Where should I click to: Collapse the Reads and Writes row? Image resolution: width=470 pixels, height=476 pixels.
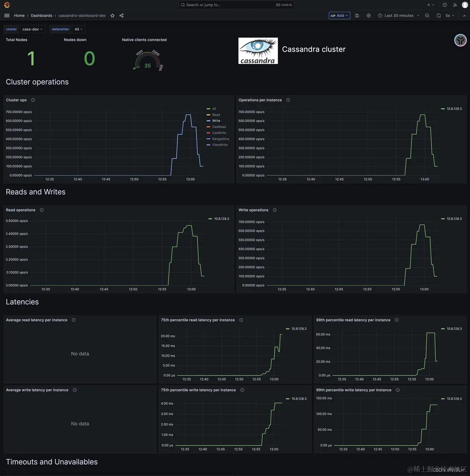tap(36, 192)
